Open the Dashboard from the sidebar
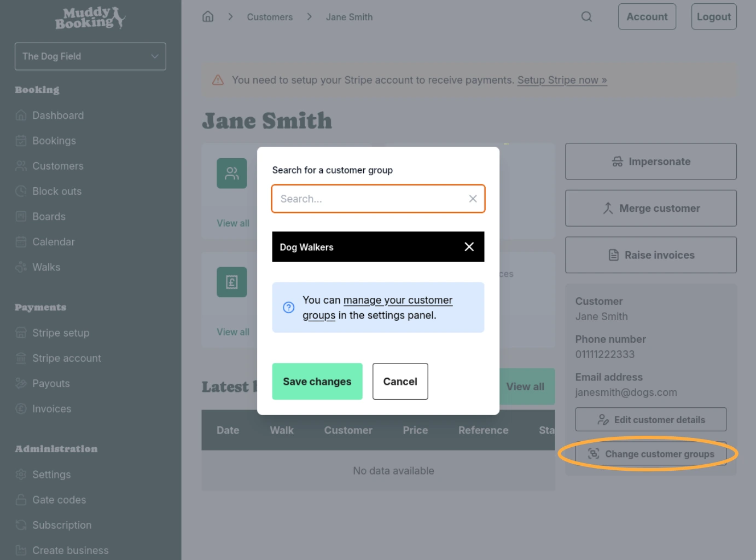 coord(58,115)
